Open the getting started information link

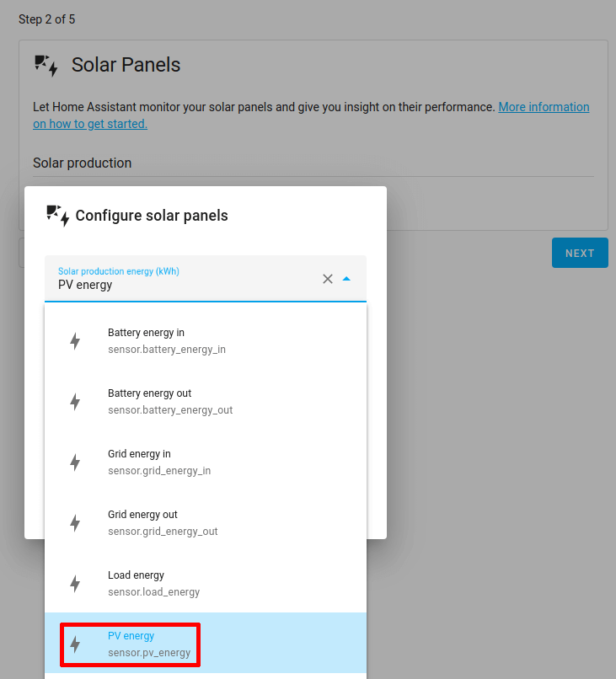tap(544, 107)
